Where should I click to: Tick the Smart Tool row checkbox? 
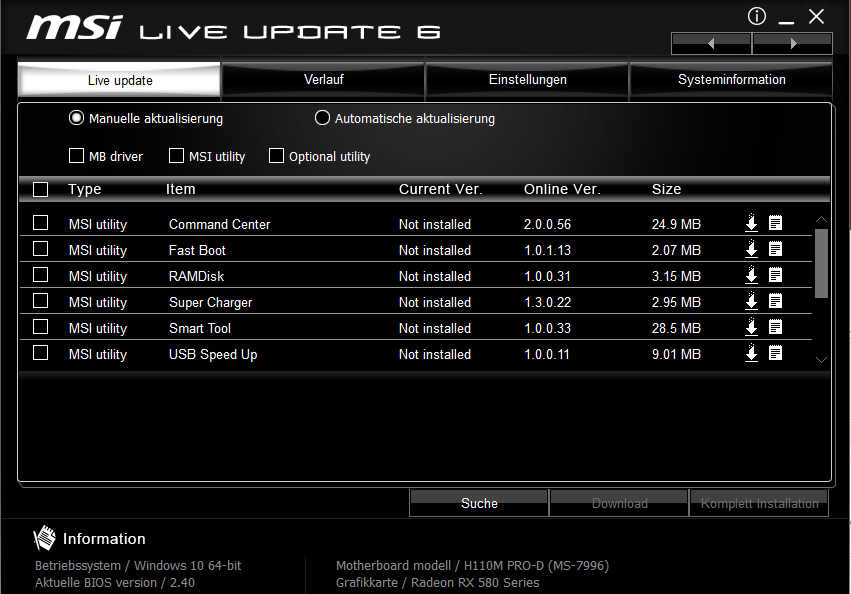41,327
